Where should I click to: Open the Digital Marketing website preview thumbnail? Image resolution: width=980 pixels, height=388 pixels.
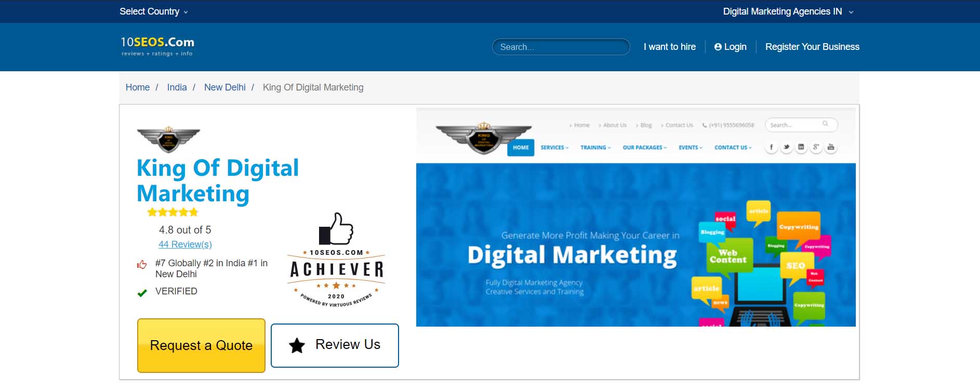tap(636, 217)
